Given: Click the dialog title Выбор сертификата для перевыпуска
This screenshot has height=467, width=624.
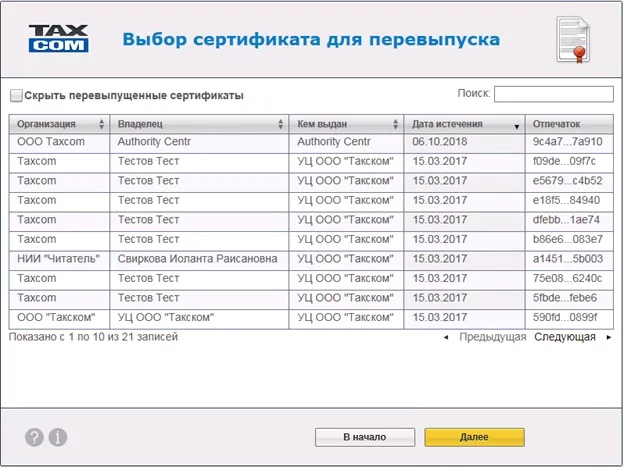Looking at the screenshot, I should tap(311, 39).
